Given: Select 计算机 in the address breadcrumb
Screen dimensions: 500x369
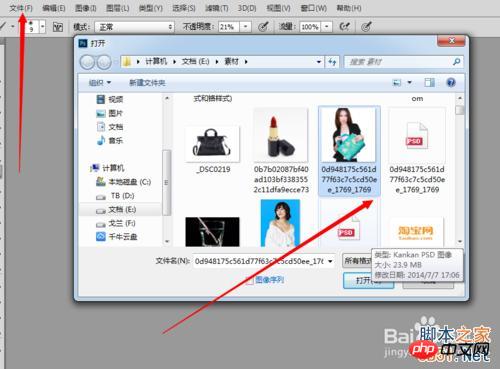Looking at the screenshot, I should [x=156, y=62].
